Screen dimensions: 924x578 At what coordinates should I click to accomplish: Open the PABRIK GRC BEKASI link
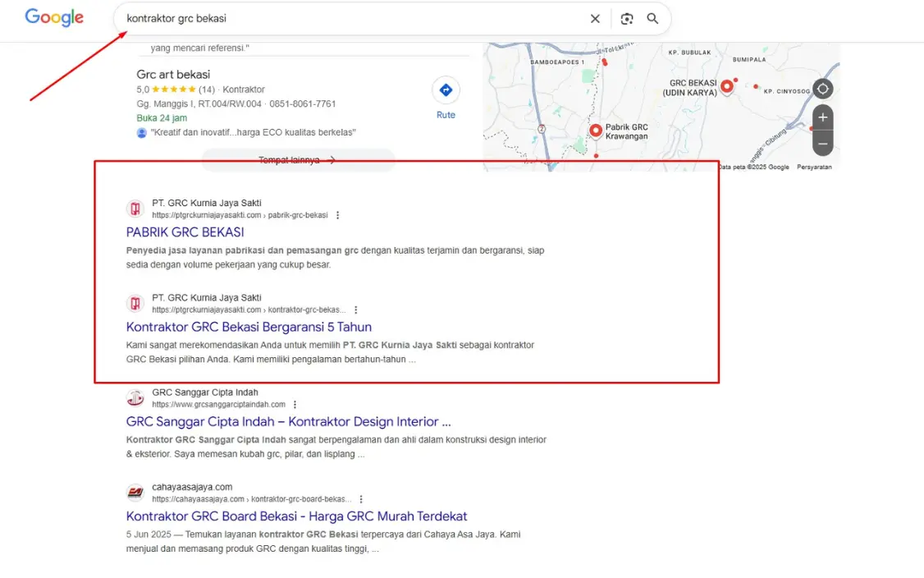(x=185, y=232)
